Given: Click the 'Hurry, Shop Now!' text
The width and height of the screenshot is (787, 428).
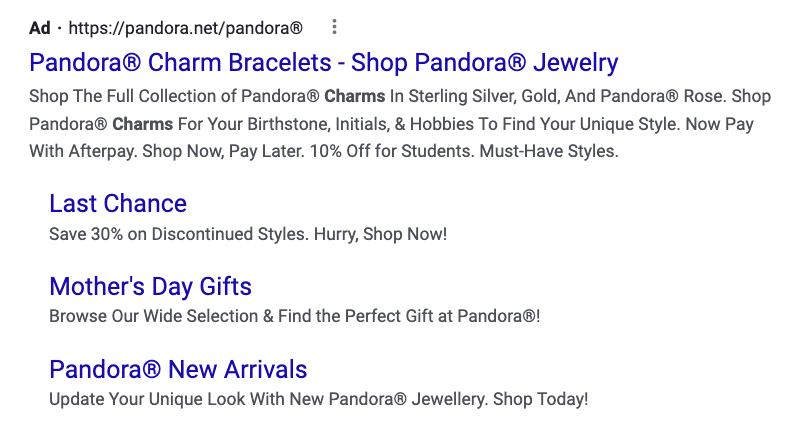Looking at the screenshot, I should [x=380, y=234].
